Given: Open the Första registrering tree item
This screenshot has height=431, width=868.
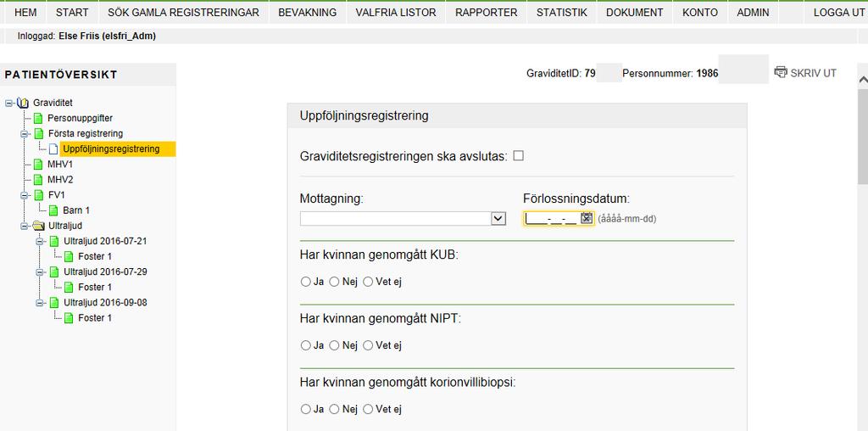Looking at the screenshot, I should 86,133.
